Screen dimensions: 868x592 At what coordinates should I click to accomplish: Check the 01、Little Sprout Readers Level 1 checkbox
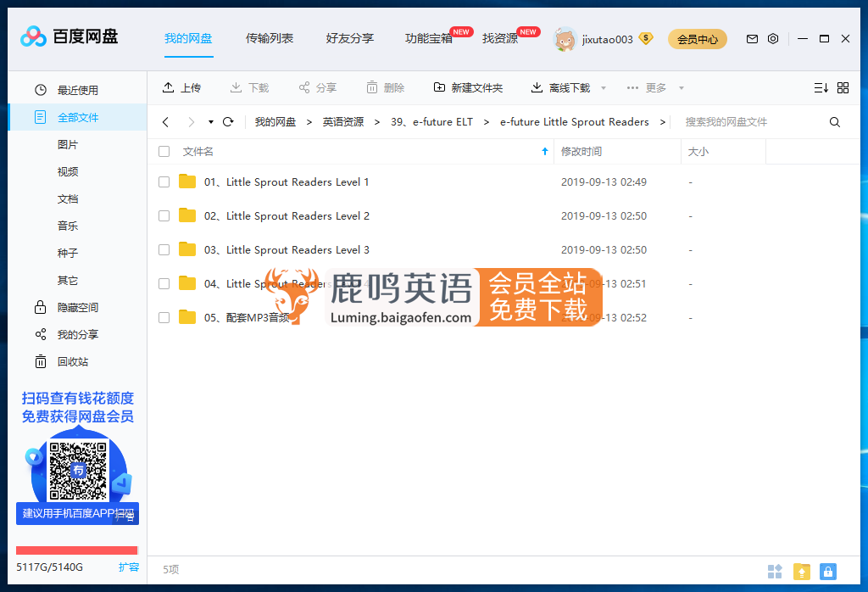click(x=164, y=182)
